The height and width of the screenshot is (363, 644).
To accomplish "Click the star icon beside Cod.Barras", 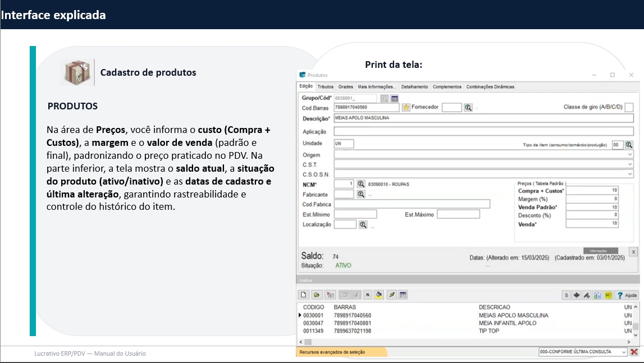I will 406,107.
